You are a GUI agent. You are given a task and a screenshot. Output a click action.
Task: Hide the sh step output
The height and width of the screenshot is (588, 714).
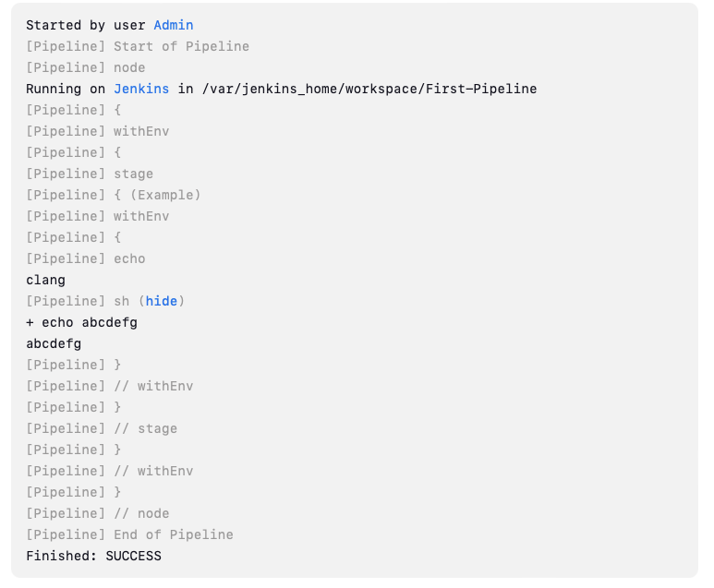162,301
